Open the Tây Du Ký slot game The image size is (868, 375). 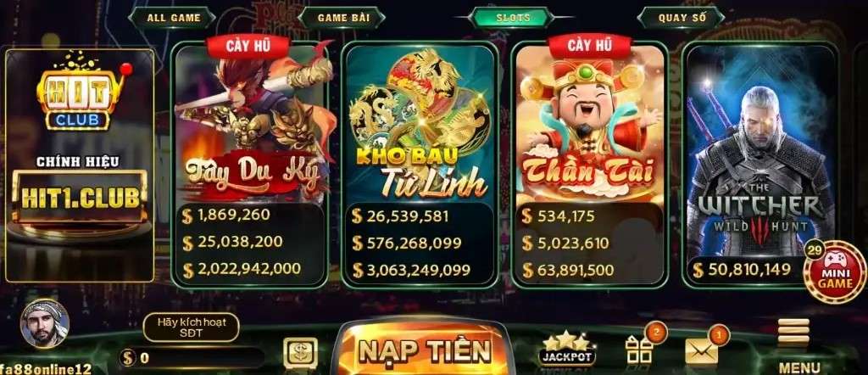click(x=249, y=165)
